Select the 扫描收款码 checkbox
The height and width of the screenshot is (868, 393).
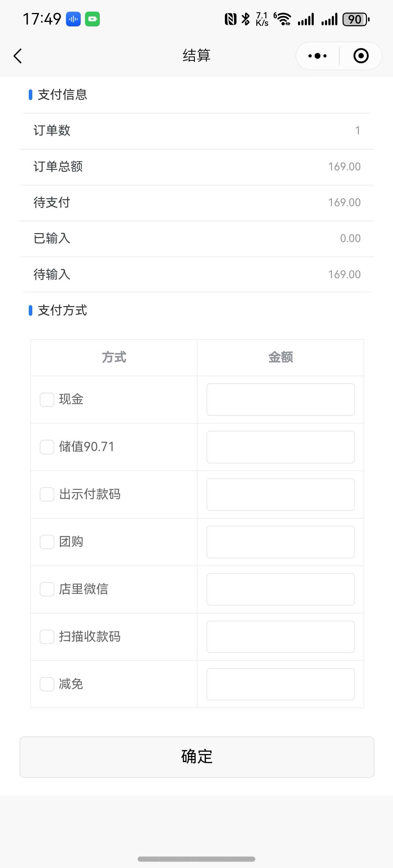pyautogui.click(x=47, y=637)
